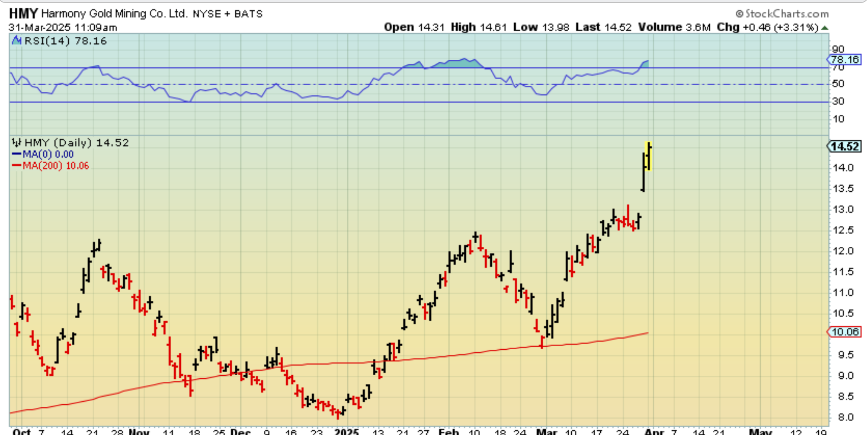Image resolution: width=868 pixels, height=435 pixels.
Task: Click the Last 14.52 value in header
Action: (x=603, y=27)
